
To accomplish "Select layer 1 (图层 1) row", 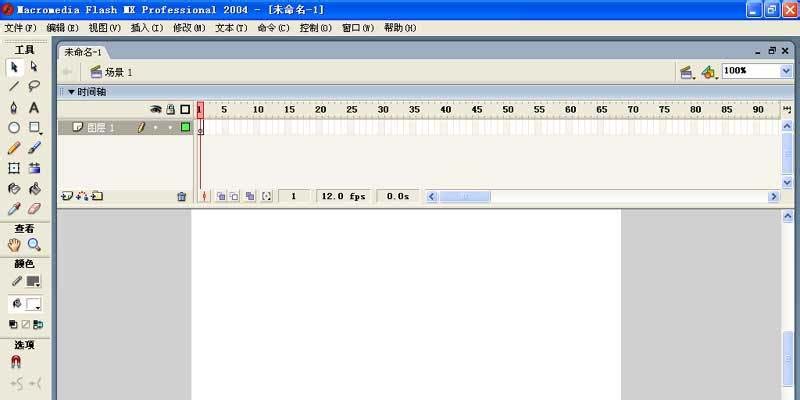I will [x=125, y=128].
